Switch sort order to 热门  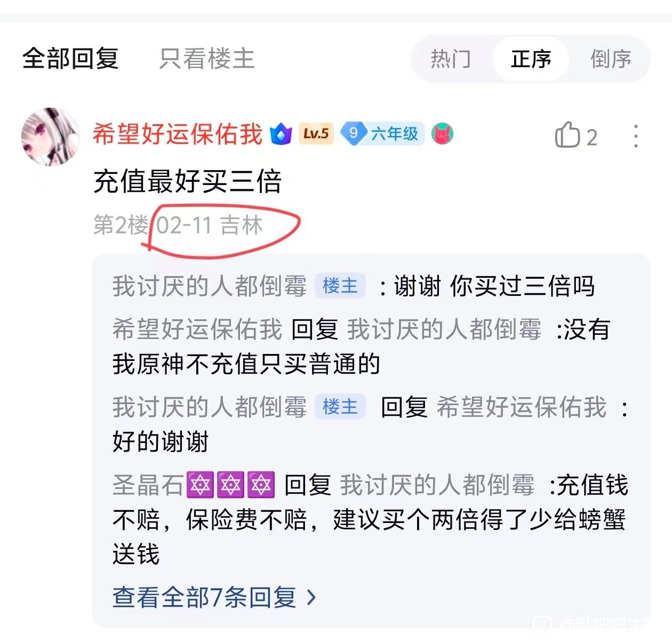coord(451,59)
